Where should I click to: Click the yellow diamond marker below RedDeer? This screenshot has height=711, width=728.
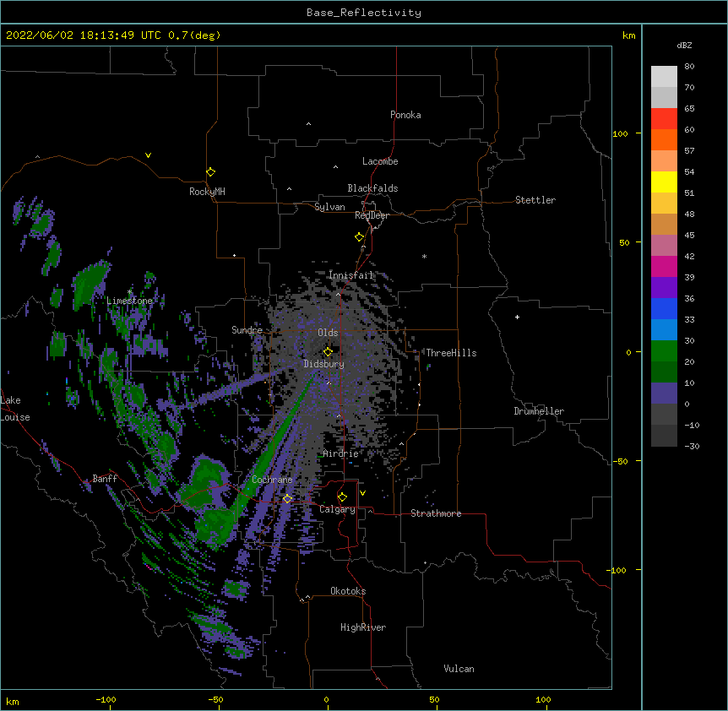[359, 237]
